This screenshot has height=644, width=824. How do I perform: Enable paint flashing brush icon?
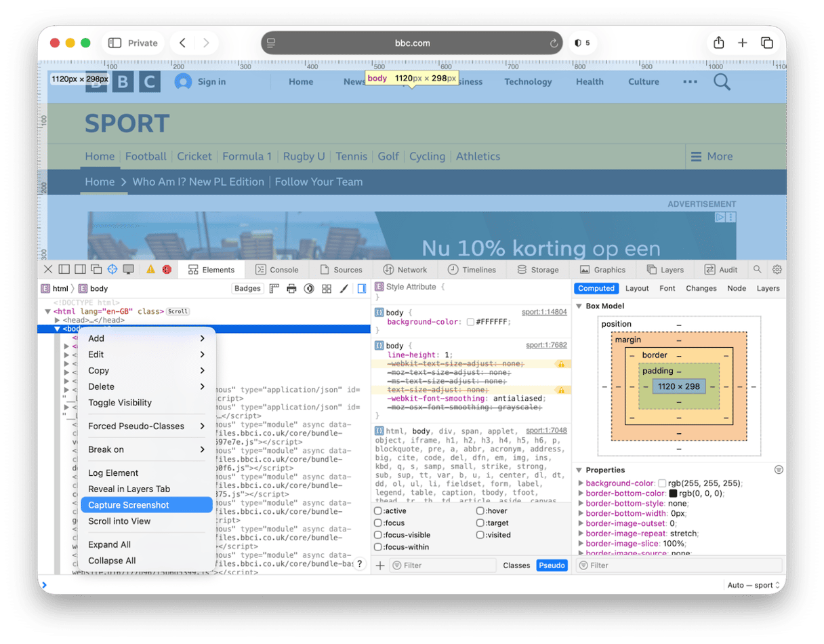click(344, 288)
